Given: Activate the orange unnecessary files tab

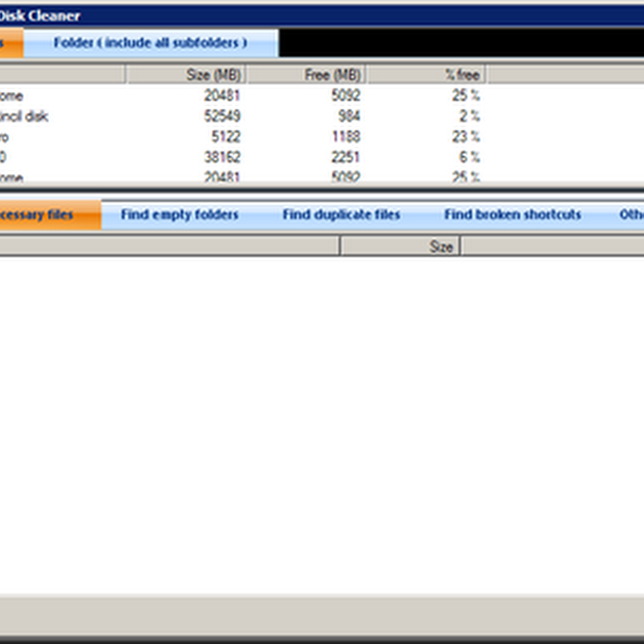Looking at the screenshot, I should pos(48,215).
